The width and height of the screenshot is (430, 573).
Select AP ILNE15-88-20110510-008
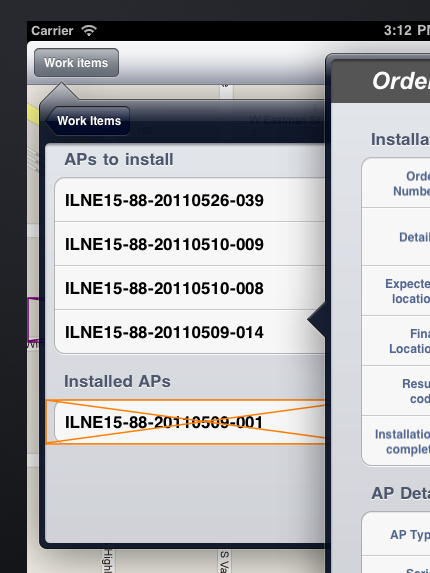coord(190,288)
